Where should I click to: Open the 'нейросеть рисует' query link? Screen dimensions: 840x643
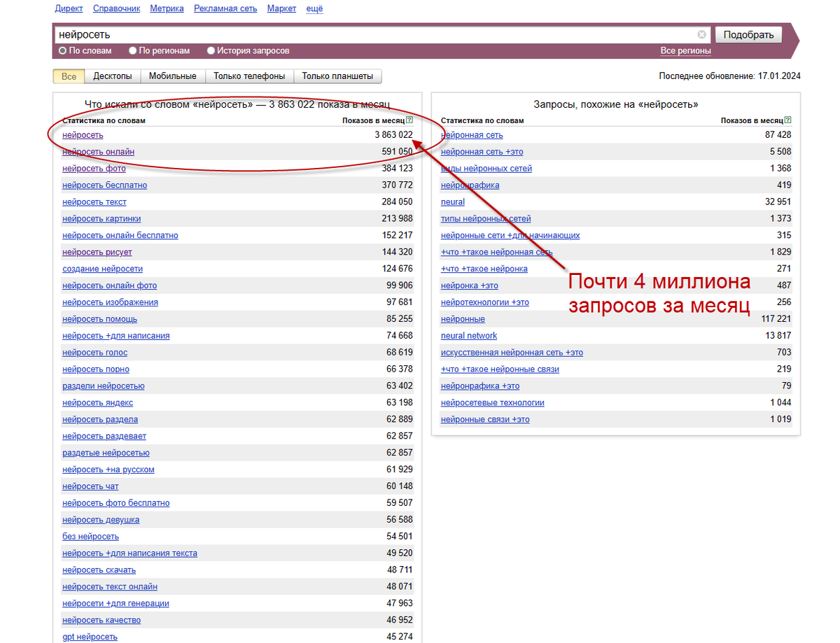(x=97, y=252)
